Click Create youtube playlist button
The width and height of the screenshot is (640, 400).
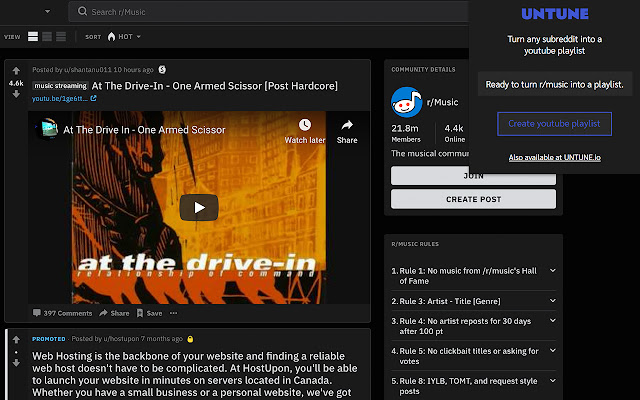point(554,124)
